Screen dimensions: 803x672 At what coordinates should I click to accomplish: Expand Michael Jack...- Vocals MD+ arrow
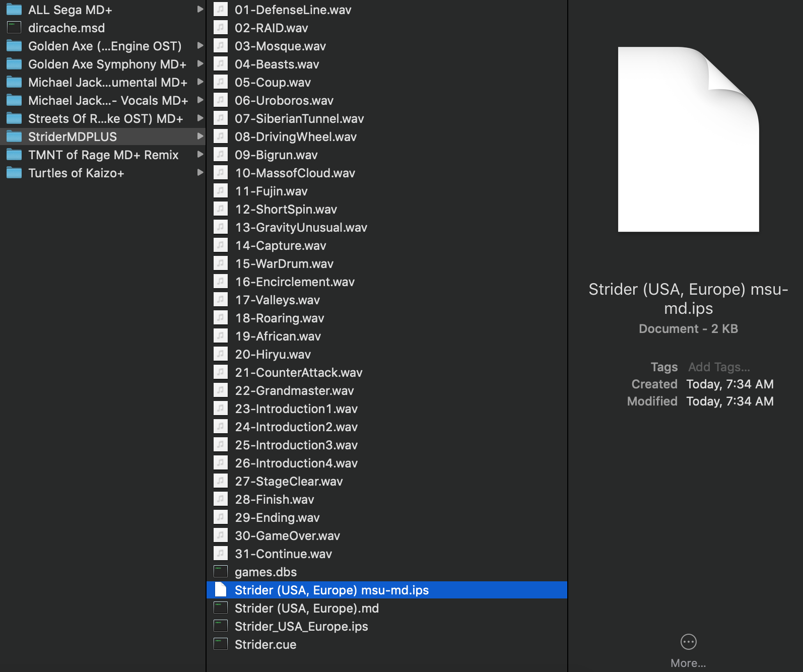(x=200, y=100)
